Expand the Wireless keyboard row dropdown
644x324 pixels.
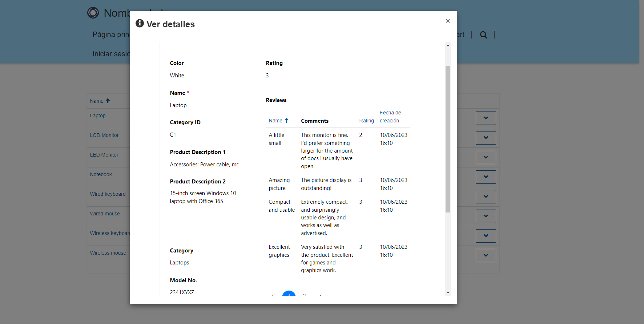tap(486, 236)
